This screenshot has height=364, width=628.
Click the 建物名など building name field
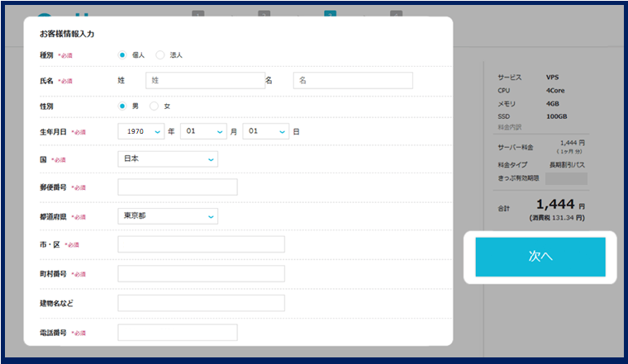pyautogui.click(x=201, y=303)
